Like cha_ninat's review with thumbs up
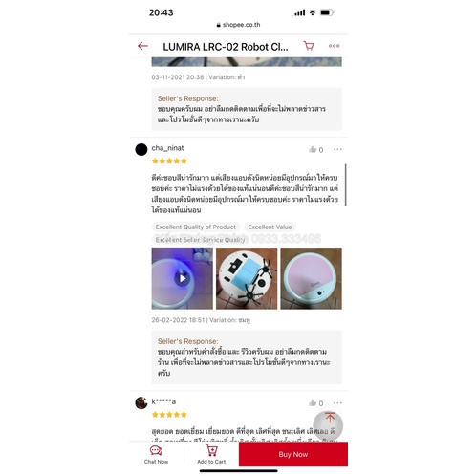The width and height of the screenshot is (476, 476). tap(313, 149)
